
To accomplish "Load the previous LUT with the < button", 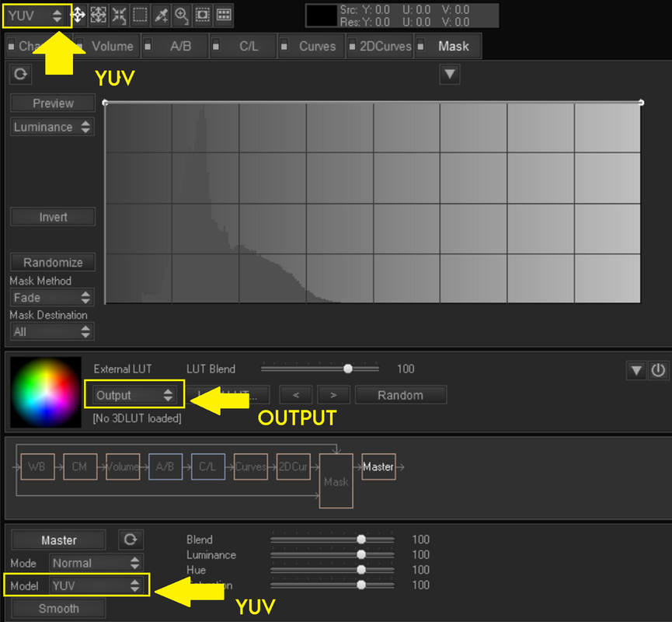I will [x=296, y=395].
